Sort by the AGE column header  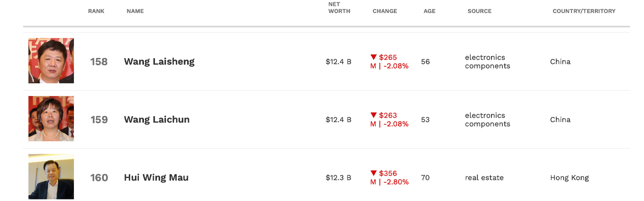point(429,11)
